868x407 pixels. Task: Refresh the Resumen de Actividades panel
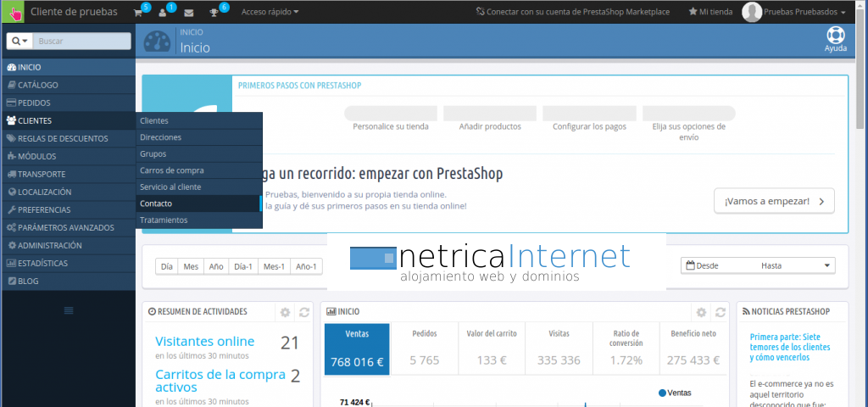(304, 312)
